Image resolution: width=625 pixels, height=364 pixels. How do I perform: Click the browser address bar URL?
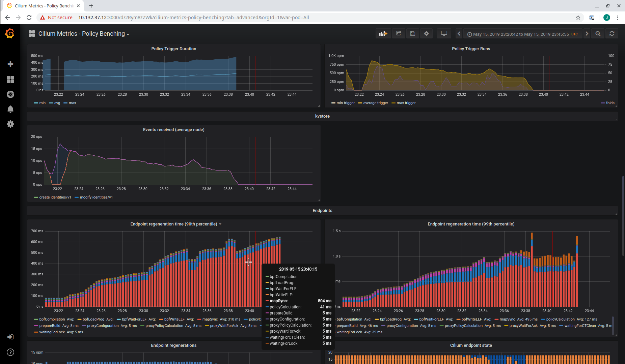[193, 18]
